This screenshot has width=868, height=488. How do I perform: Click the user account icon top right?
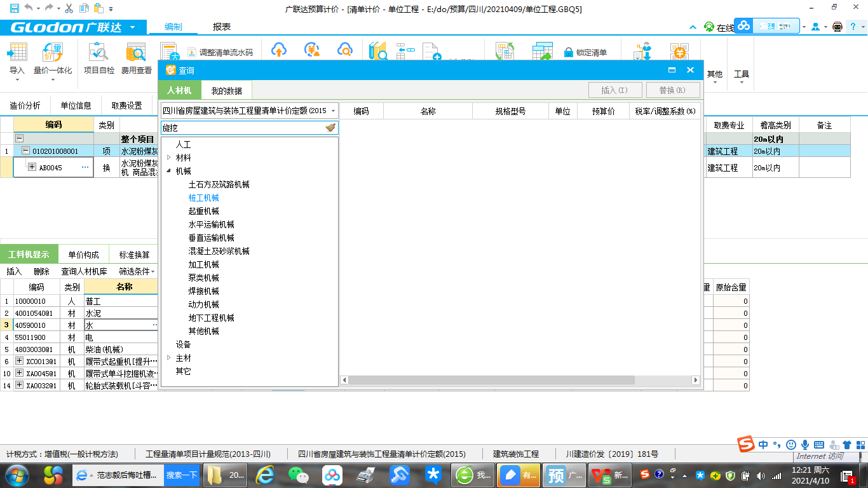815,27
